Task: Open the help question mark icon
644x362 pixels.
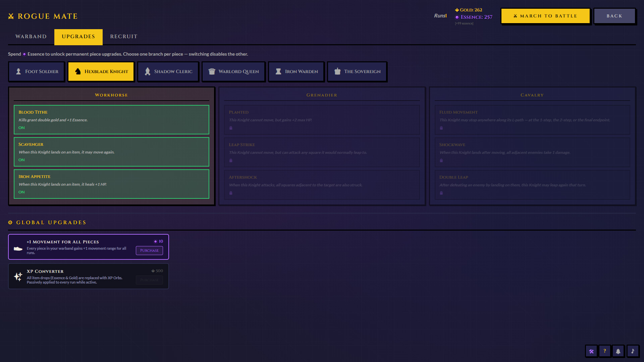Action: pyautogui.click(x=605, y=351)
